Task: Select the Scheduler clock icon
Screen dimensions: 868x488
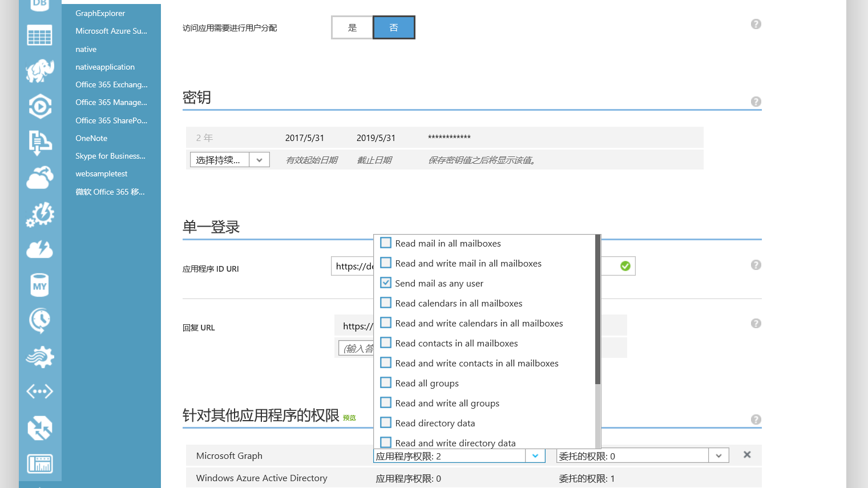Action: [39, 320]
